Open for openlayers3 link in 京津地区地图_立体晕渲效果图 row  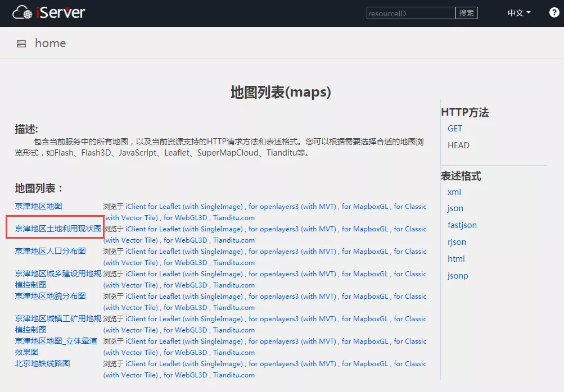(292, 341)
